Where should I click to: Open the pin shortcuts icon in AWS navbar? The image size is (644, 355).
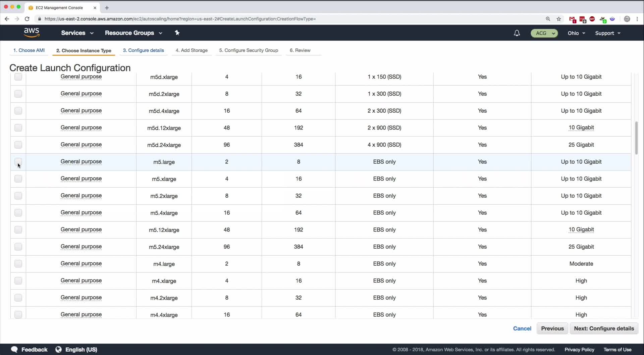(177, 33)
